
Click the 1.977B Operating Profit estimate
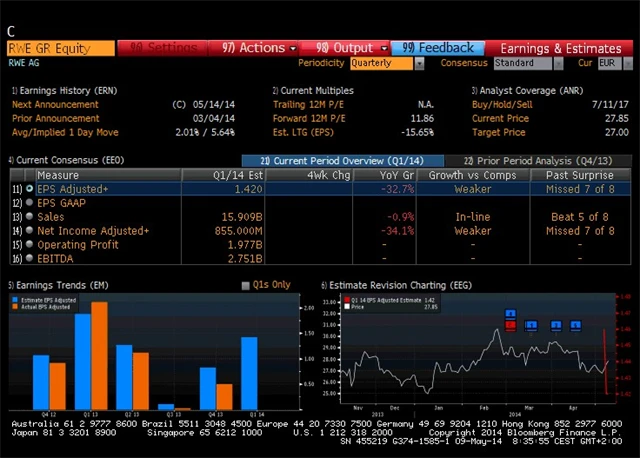point(245,245)
